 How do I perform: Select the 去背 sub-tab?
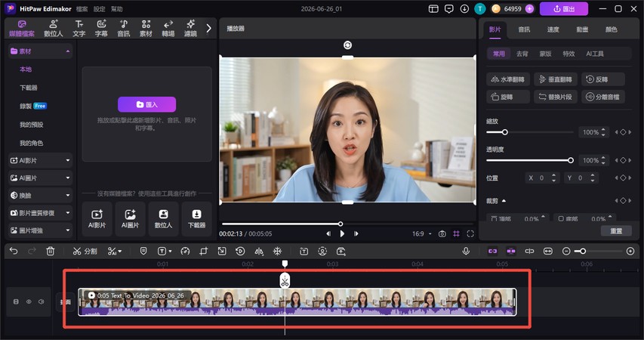pyautogui.click(x=522, y=54)
